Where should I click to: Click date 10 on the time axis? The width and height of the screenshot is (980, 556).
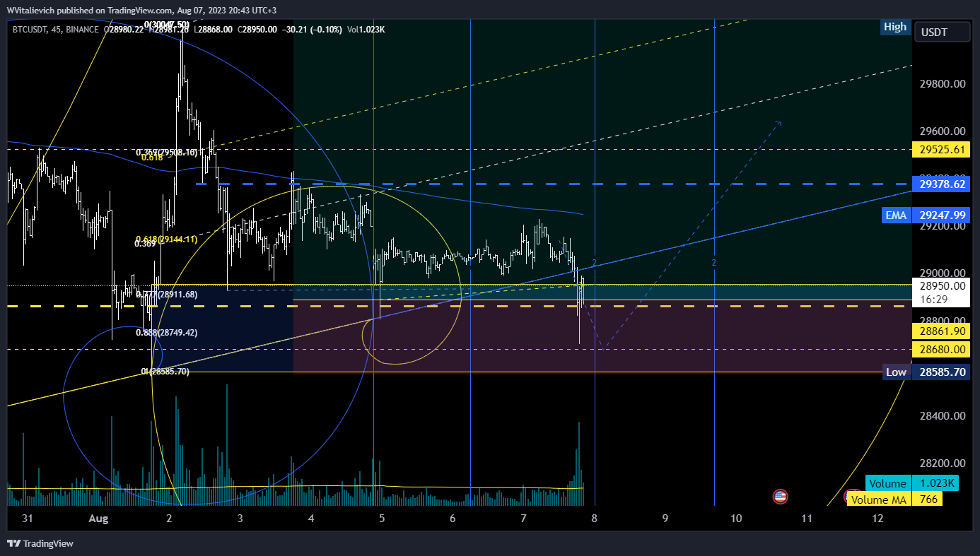pyautogui.click(x=736, y=518)
